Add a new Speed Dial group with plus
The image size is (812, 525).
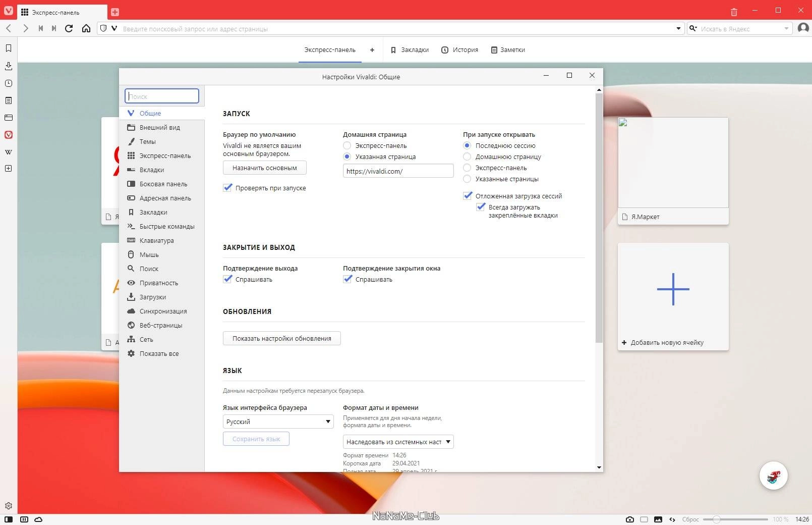[x=372, y=50]
